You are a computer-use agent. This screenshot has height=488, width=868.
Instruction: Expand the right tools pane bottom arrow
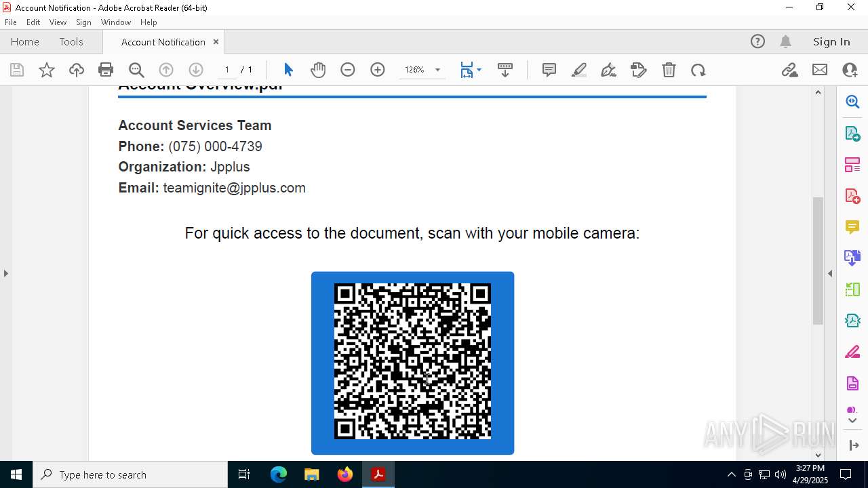853,445
